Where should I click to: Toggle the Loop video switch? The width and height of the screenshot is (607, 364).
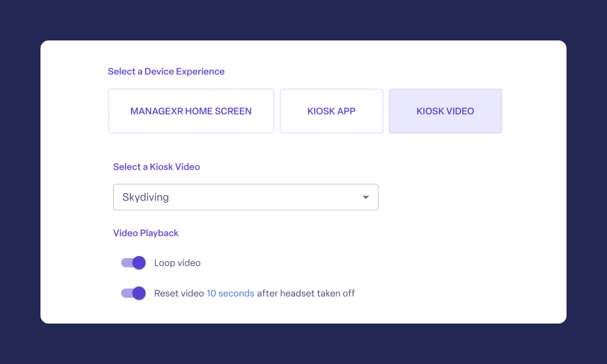133,263
